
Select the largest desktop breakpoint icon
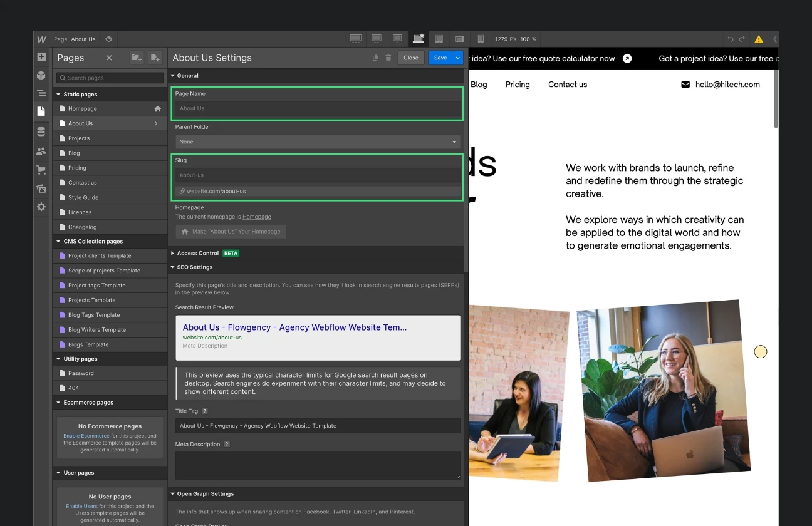[x=356, y=39]
